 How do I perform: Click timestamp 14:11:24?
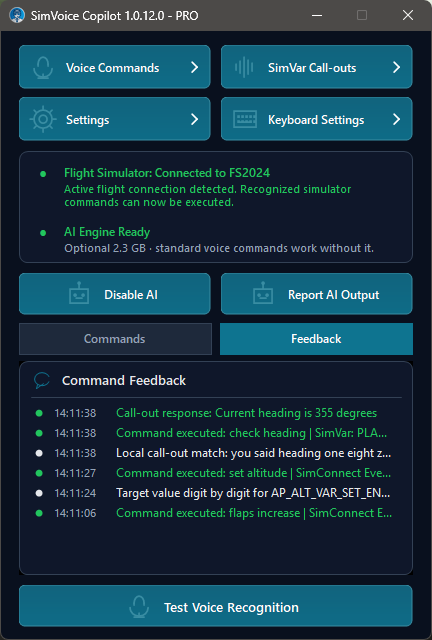tap(75, 493)
